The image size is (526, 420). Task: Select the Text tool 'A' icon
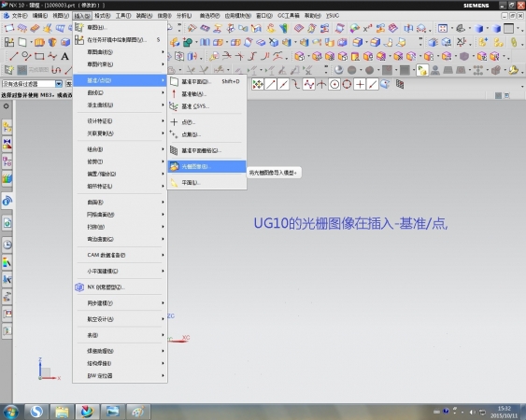click(x=64, y=56)
